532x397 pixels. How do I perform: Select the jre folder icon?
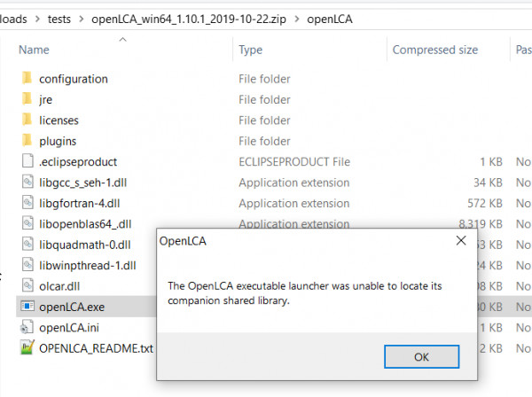click(27, 98)
